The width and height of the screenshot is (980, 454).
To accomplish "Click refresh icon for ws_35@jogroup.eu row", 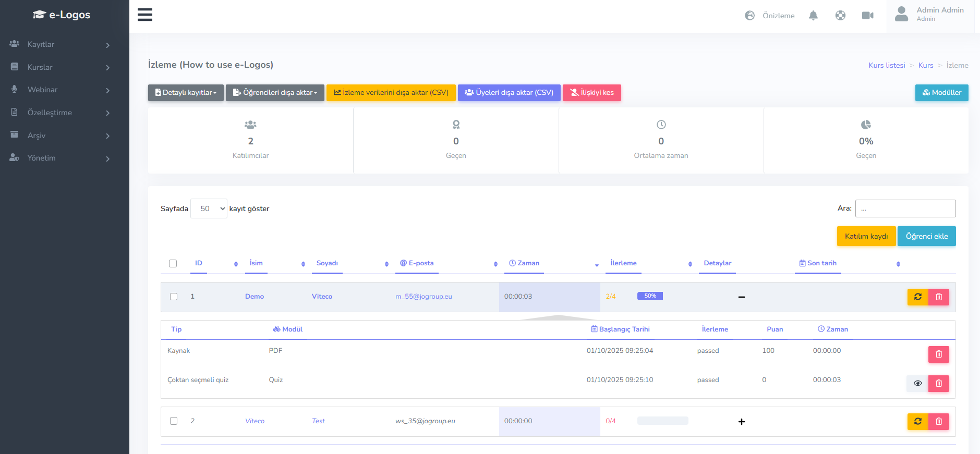I will 917,421.
